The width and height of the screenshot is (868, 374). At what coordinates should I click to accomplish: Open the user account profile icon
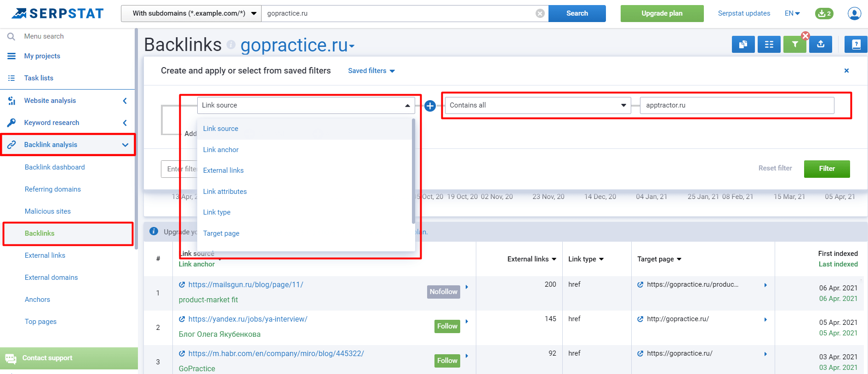click(854, 13)
